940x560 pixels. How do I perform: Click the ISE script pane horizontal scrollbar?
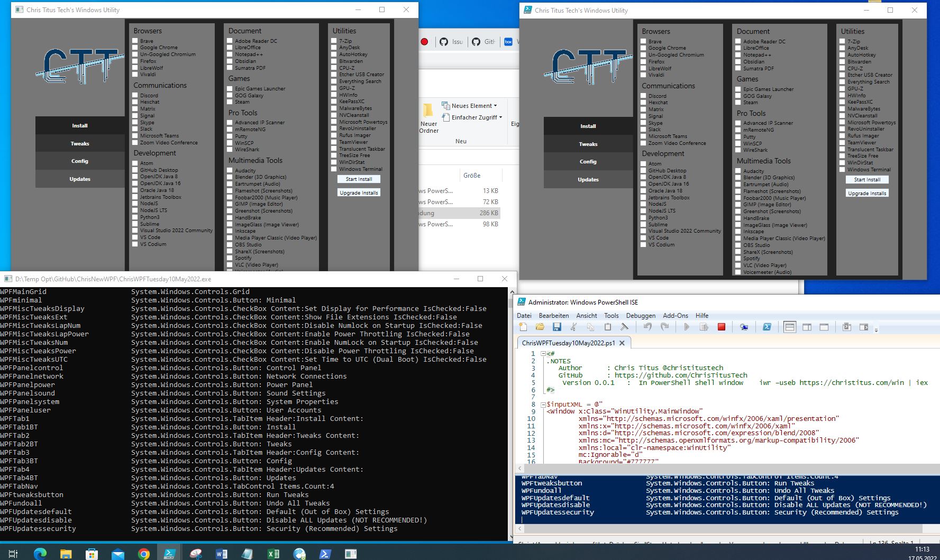click(727, 469)
